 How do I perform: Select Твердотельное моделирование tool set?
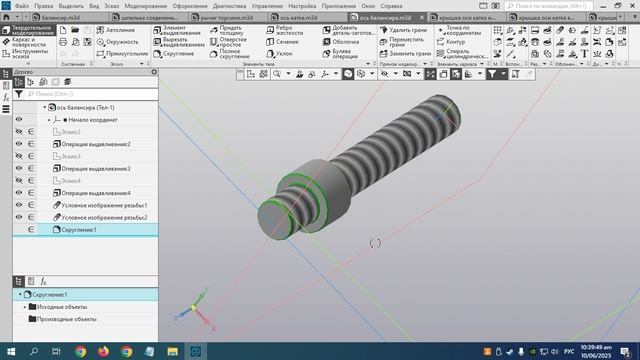28,30
